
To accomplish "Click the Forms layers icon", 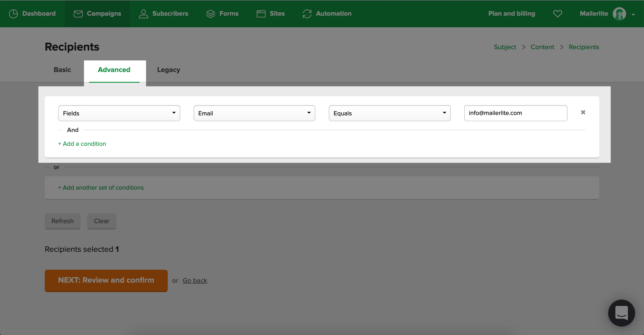I will tap(210, 14).
